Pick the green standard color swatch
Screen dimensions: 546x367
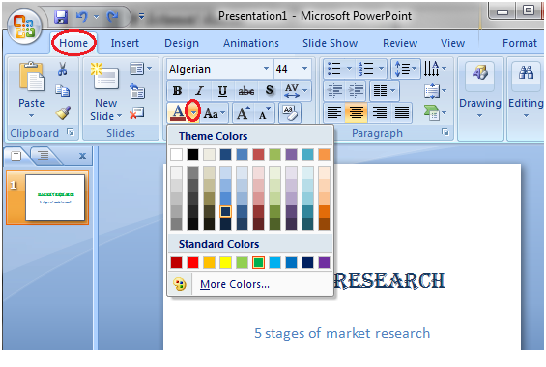pos(258,263)
